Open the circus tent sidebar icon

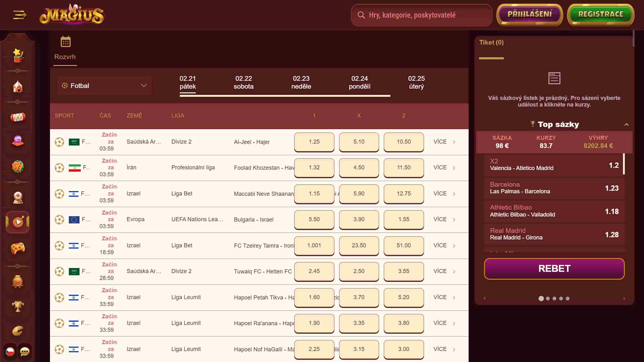18,86
